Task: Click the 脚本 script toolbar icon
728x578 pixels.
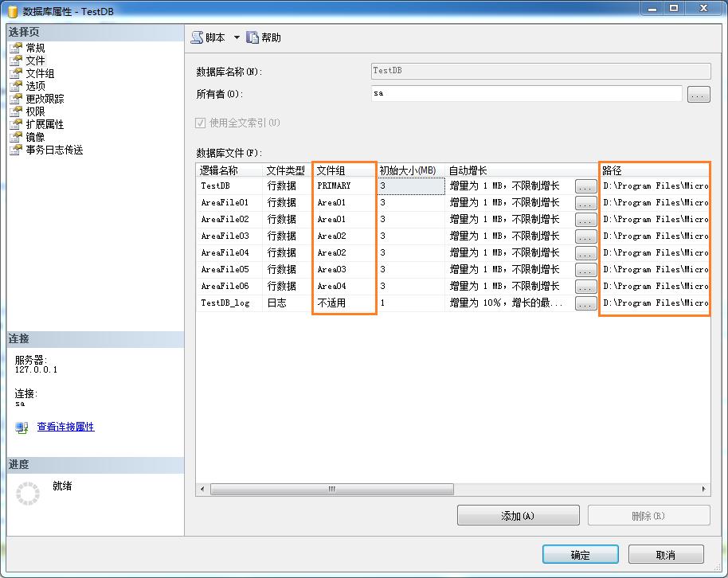Action: point(197,37)
